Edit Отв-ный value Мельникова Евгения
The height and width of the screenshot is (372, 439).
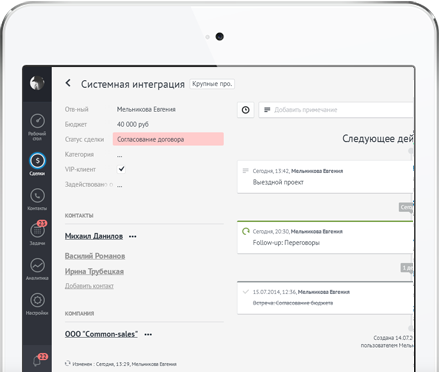tap(146, 109)
